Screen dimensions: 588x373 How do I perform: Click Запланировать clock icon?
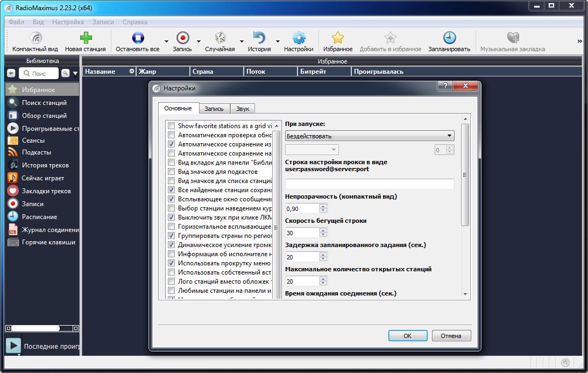click(449, 38)
